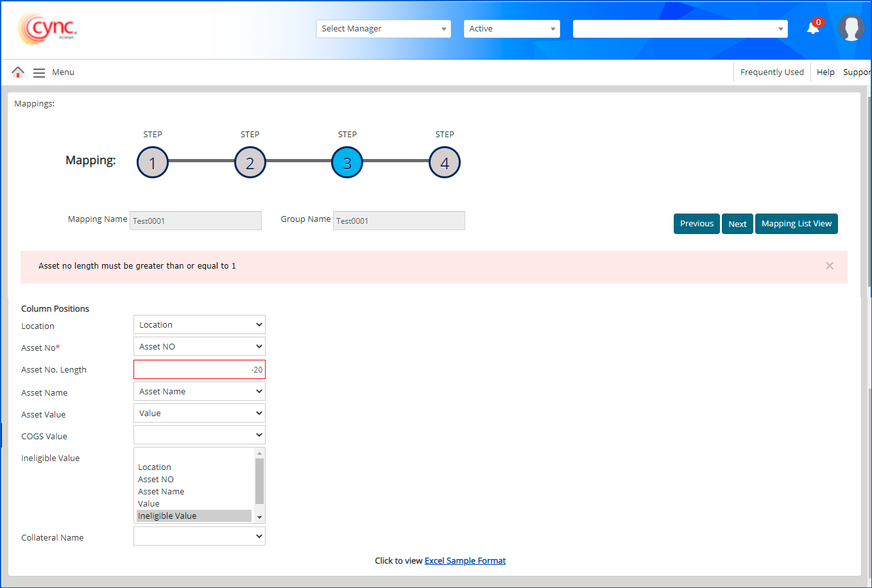Image resolution: width=872 pixels, height=588 pixels.
Task: Open the Active status dropdown
Action: (511, 29)
